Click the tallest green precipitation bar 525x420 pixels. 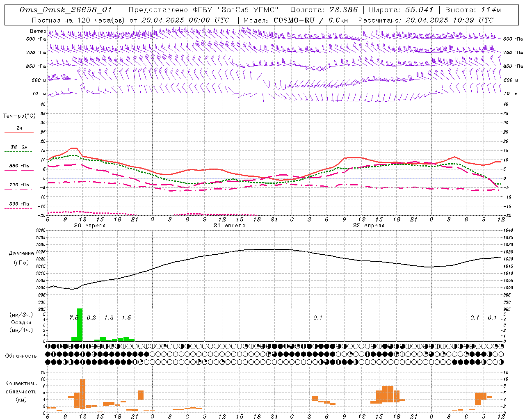pyautogui.click(x=80, y=325)
